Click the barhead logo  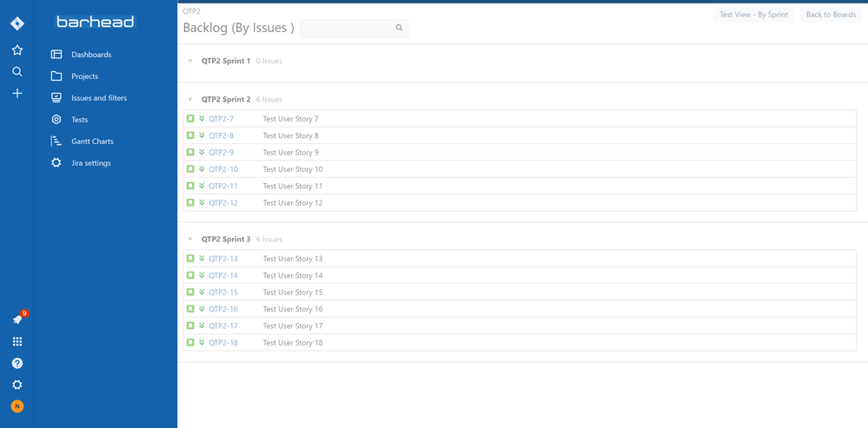coord(96,22)
